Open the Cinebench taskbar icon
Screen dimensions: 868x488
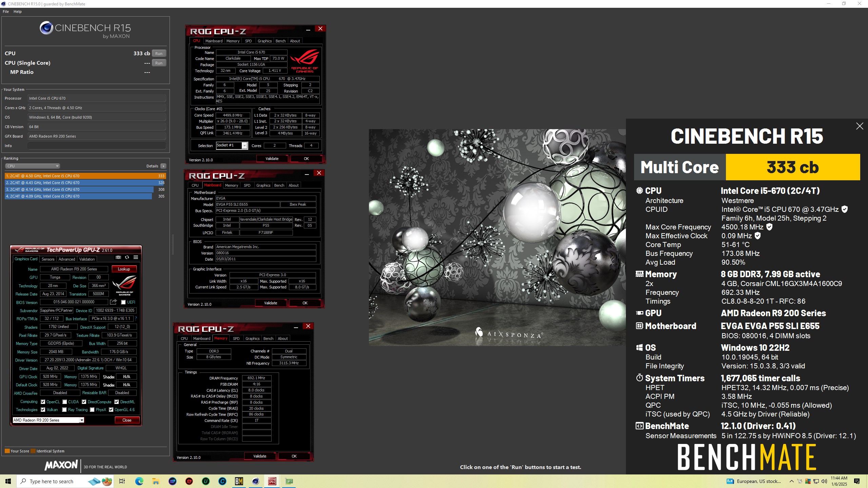coord(256,481)
